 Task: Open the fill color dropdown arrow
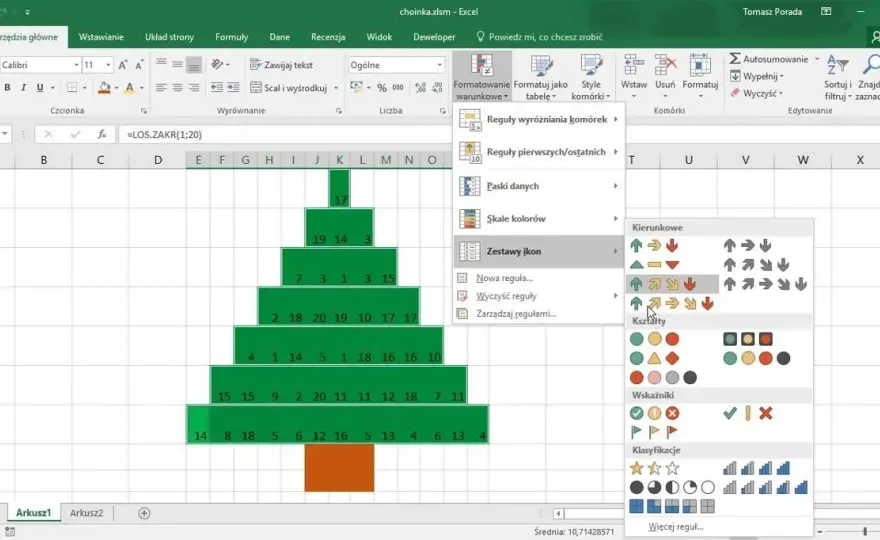click(116, 88)
